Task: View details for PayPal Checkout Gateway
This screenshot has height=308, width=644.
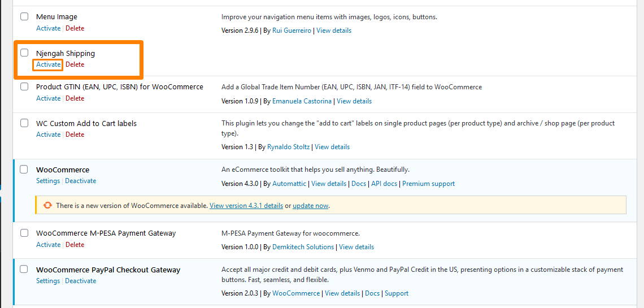Action: tap(342, 293)
